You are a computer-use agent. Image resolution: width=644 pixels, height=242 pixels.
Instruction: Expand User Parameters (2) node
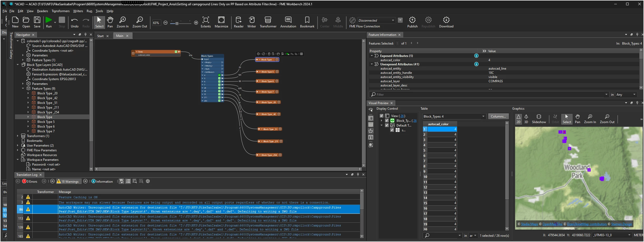[18, 146]
